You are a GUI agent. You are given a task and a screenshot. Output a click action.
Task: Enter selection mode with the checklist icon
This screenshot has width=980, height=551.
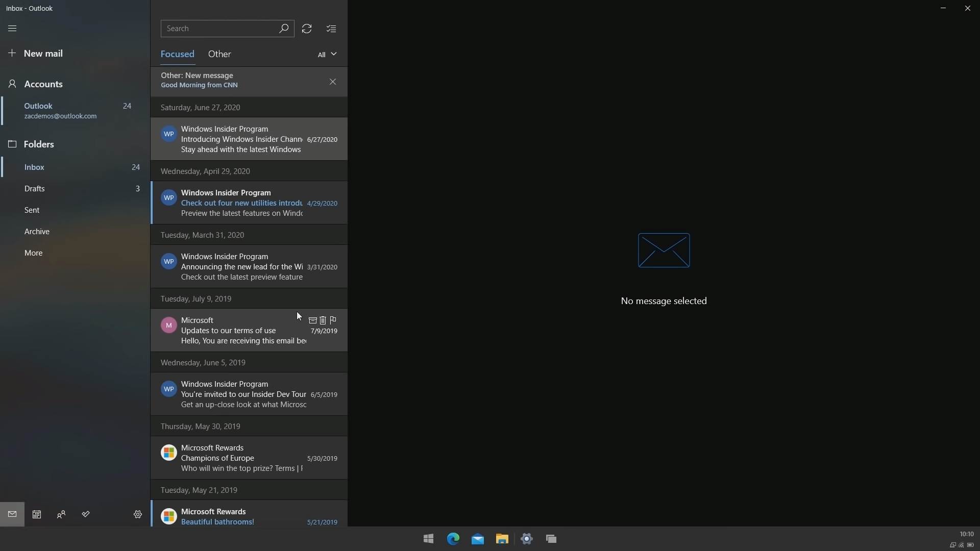[331, 29]
